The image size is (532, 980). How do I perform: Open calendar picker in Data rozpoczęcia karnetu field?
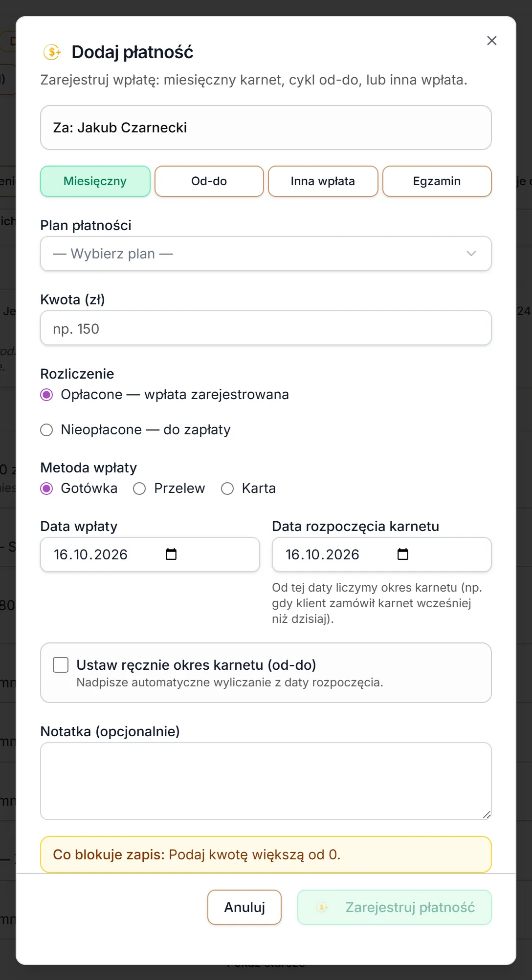click(x=403, y=554)
